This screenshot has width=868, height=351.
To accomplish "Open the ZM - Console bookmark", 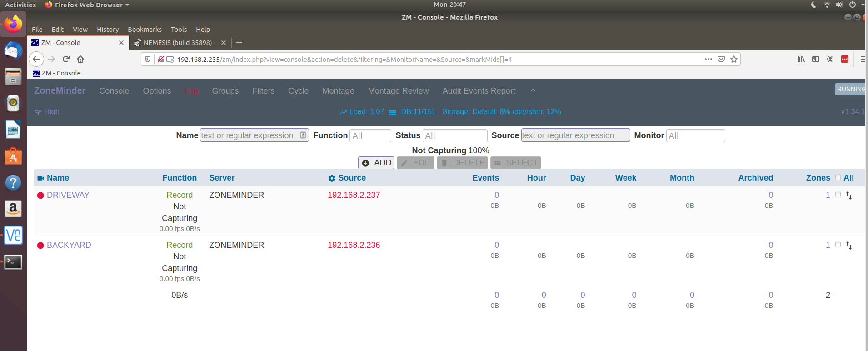I will tap(56, 73).
